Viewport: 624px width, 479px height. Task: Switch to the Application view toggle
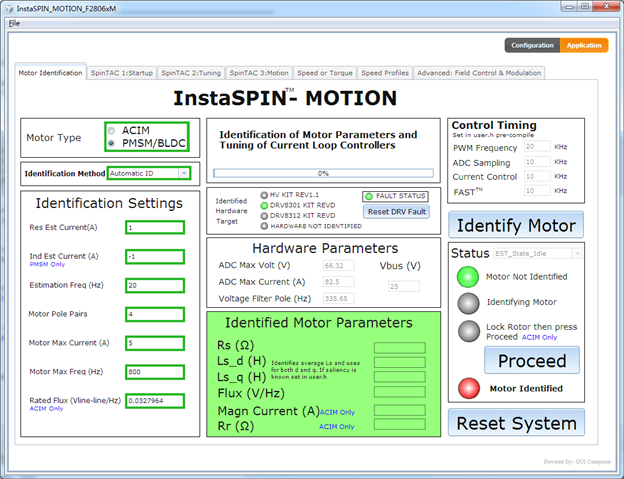coord(584,46)
